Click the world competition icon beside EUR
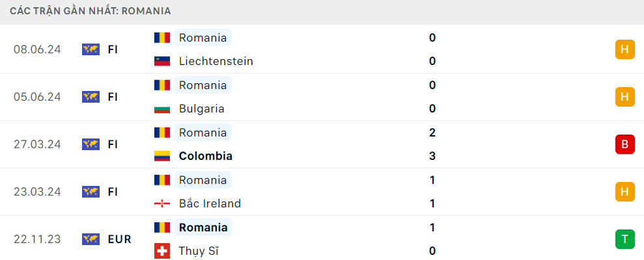644x260 pixels. (x=91, y=239)
